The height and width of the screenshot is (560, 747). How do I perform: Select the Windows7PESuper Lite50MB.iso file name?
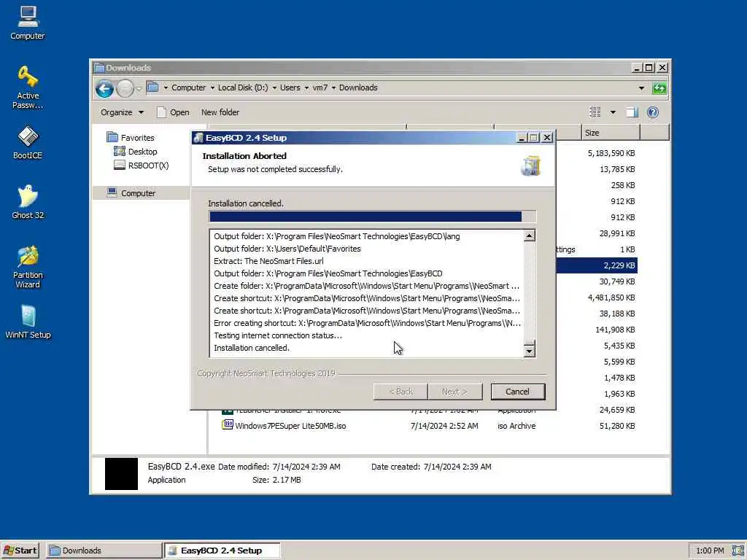point(290,426)
